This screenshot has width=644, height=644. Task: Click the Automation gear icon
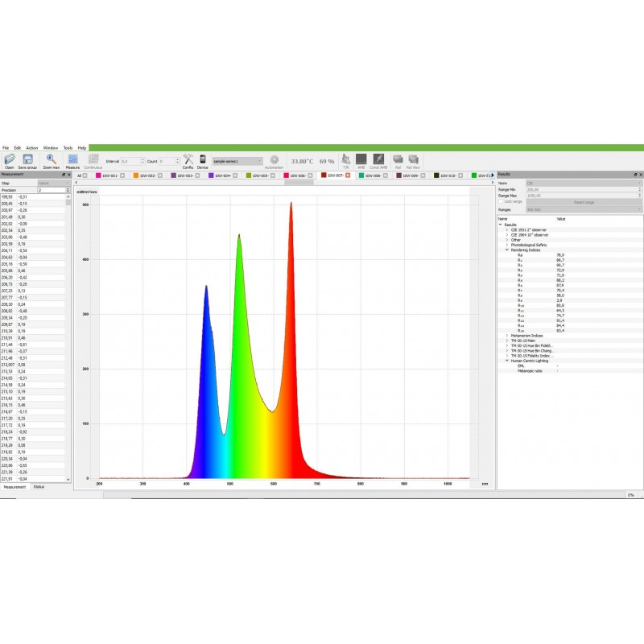pyautogui.click(x=274, y=159)
